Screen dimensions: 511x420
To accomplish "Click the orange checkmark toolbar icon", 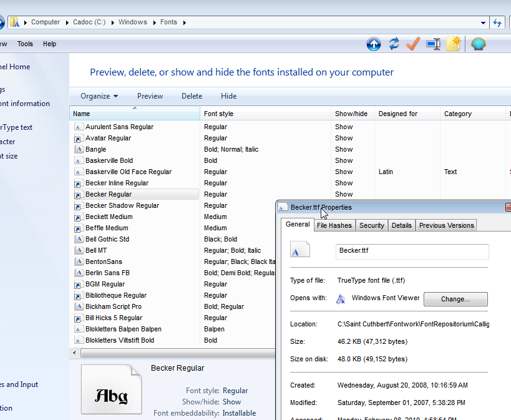I will (x=413, y=44).
